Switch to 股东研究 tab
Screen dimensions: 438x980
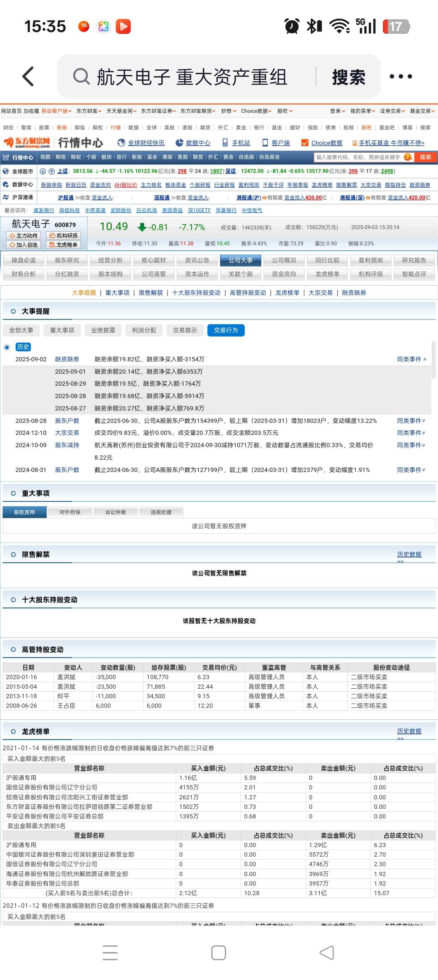tap(67, 260)
